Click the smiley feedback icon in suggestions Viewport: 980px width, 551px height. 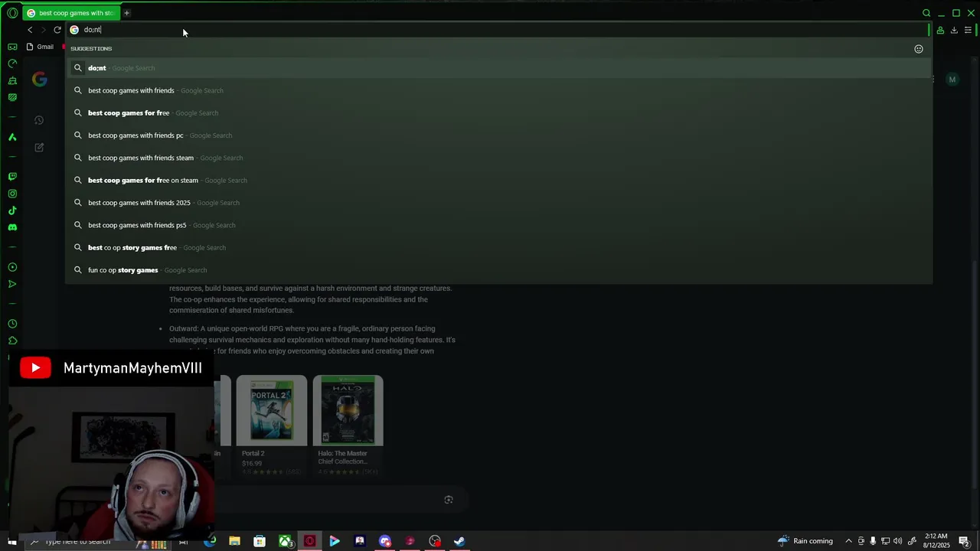click(919, 49)
